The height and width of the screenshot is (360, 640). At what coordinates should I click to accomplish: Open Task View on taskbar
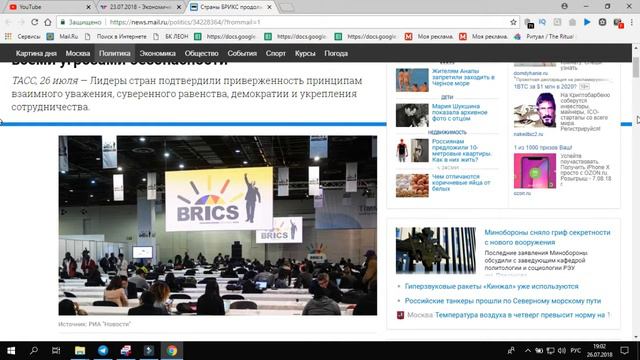tap(56, 351)
